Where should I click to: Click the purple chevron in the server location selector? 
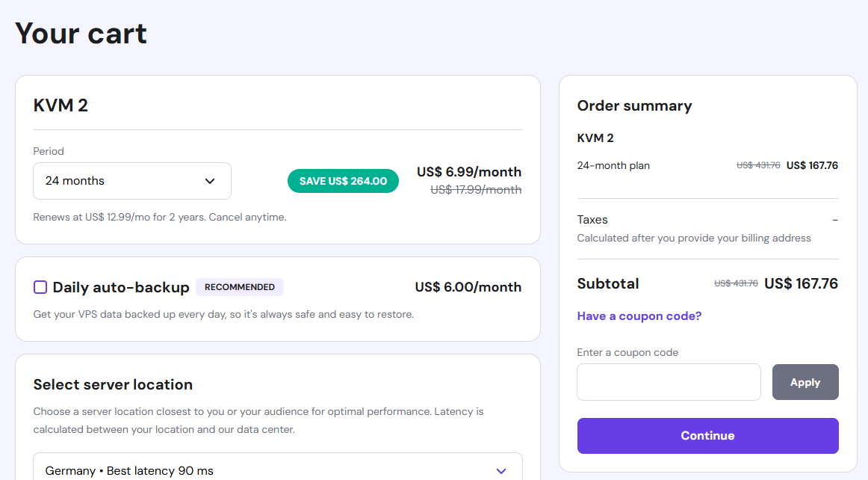(501, 470)
